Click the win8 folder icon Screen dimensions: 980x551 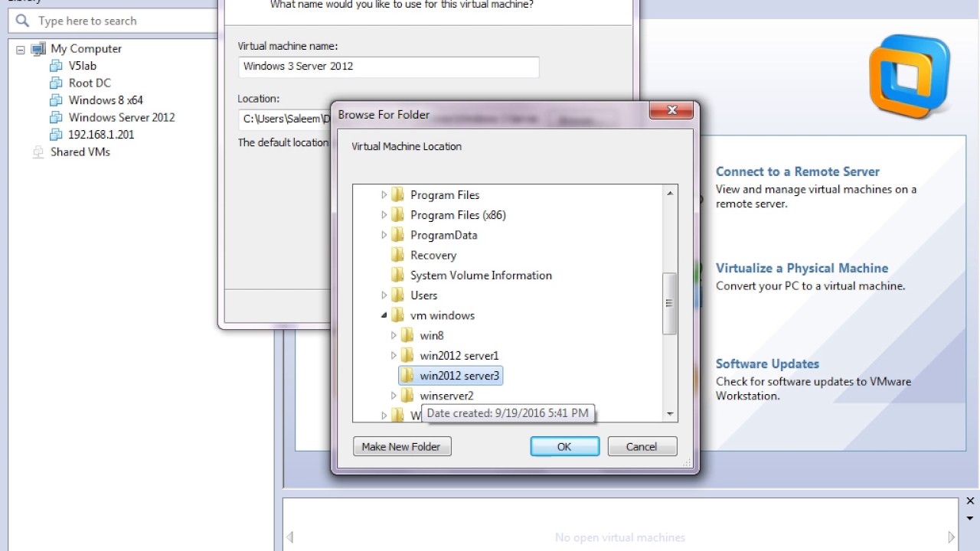point(407,335)
